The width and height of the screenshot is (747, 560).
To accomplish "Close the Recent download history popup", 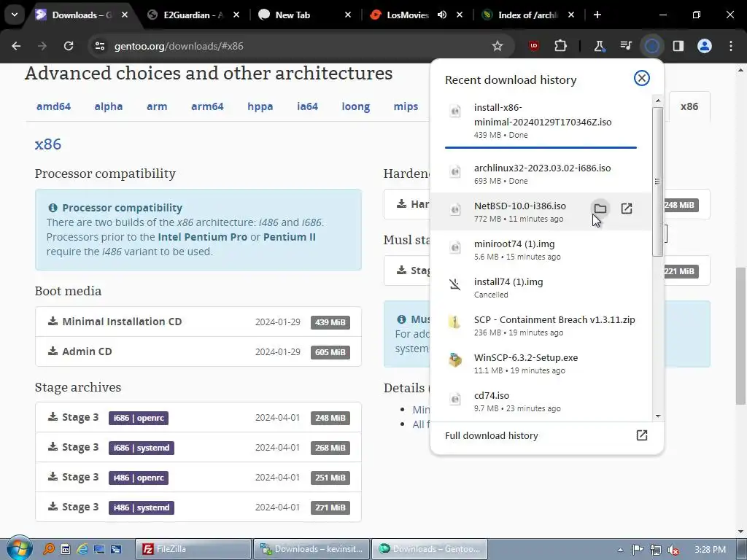I will click(642, 78).
